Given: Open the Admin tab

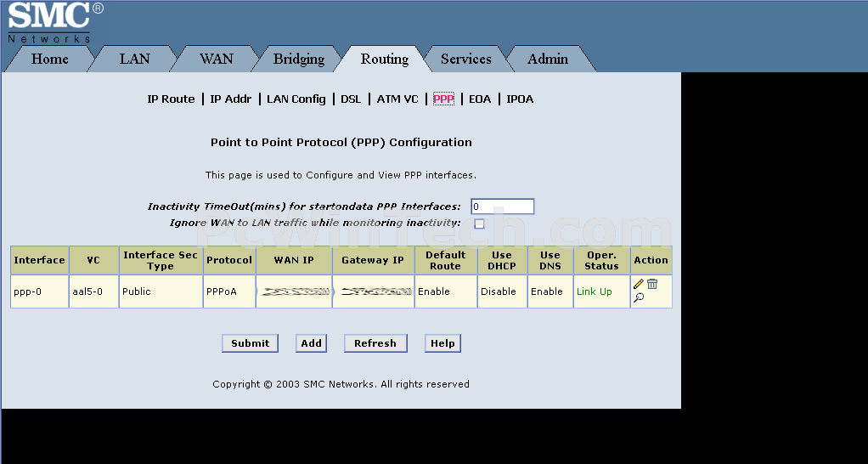Looking at the screenshot, I should coord(548,59).
